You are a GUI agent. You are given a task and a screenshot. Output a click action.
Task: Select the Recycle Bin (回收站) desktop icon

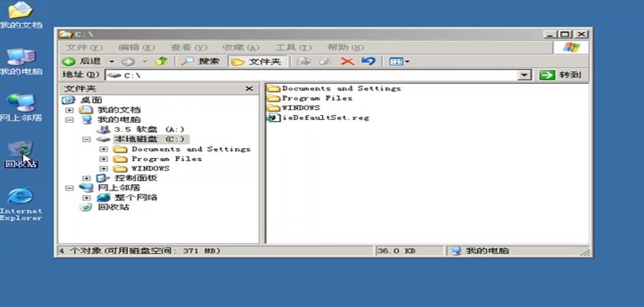(x=21, y=150)
